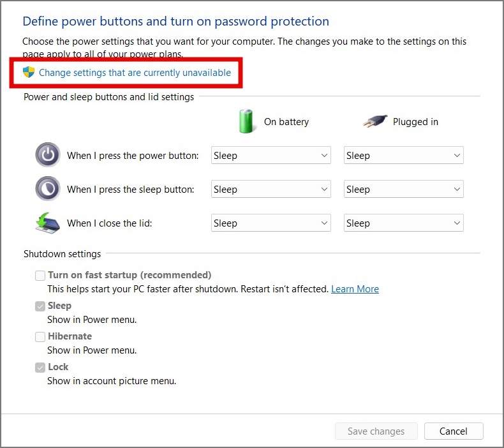504x448 pixels.
Task: Check the Hibernate checkbox
Action: [40, 336]
